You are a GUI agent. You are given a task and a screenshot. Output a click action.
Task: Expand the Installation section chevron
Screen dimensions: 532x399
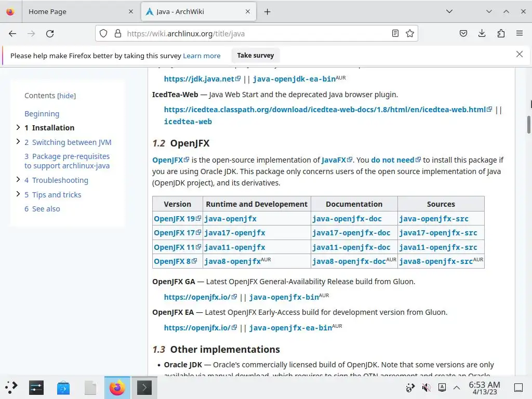pyautogui.click(x=18, y=127)
